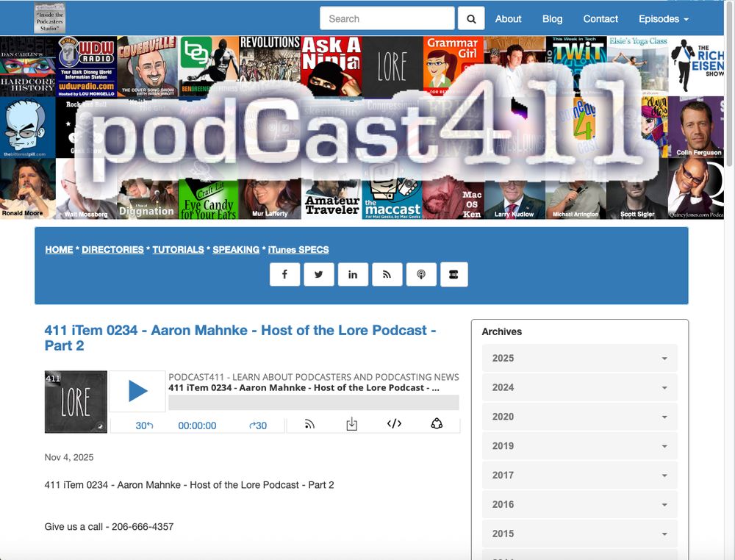735x560 pixels.
Task: Click the phone number 206-666-4357 line
Action: click(x=110, y=527)
